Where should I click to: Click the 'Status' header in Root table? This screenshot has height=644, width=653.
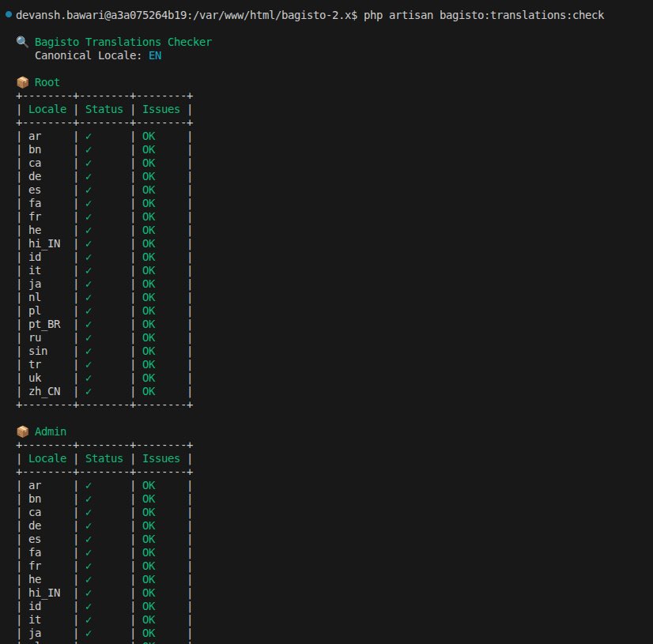[104, 109]
